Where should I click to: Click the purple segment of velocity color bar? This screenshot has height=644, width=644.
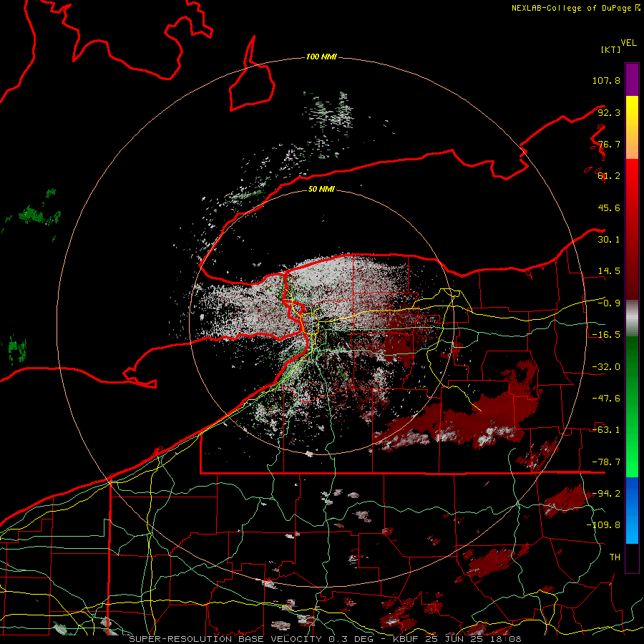click(632, 79)
